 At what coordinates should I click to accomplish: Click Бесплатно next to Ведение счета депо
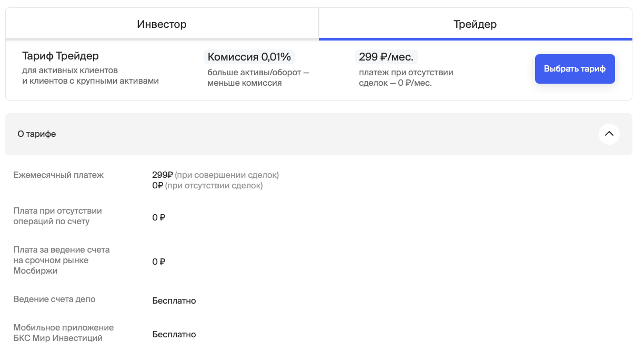(174, 301)
